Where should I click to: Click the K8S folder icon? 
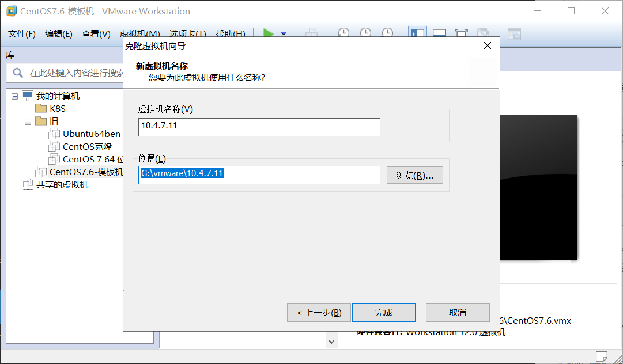[40, 108]
